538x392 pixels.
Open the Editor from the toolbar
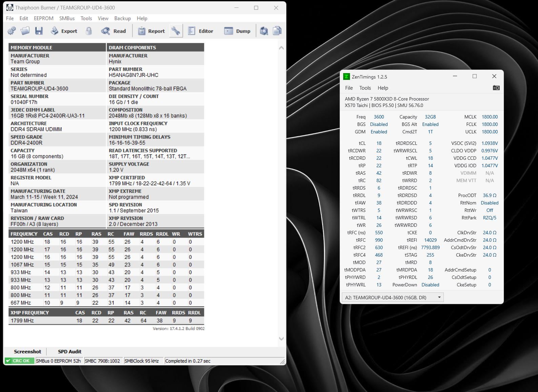pos(201,31)
